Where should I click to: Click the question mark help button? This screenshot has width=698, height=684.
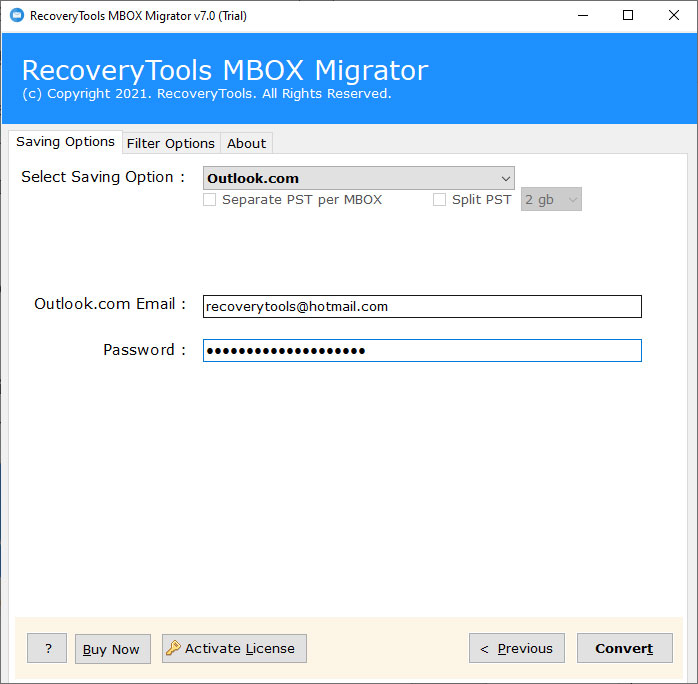(x=47, y=648)
